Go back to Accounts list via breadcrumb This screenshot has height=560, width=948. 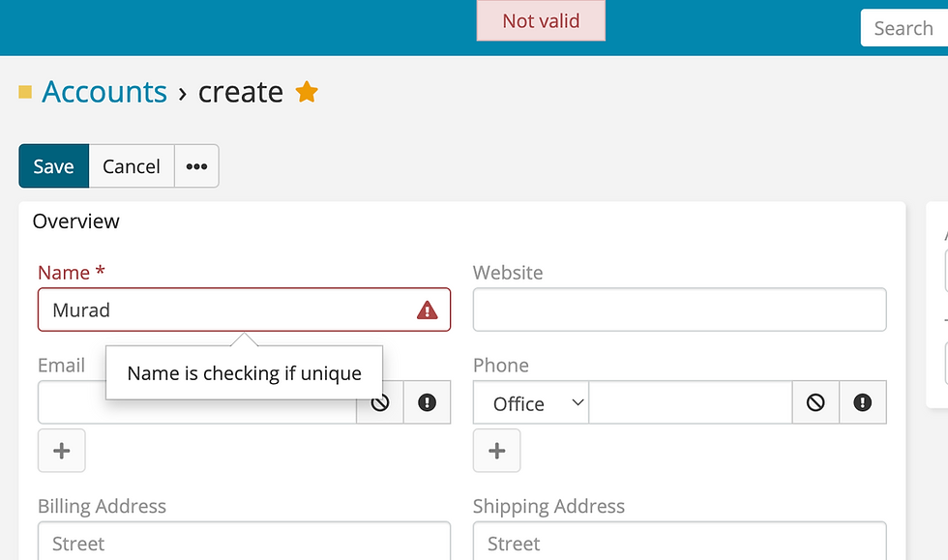pos(104,92)
